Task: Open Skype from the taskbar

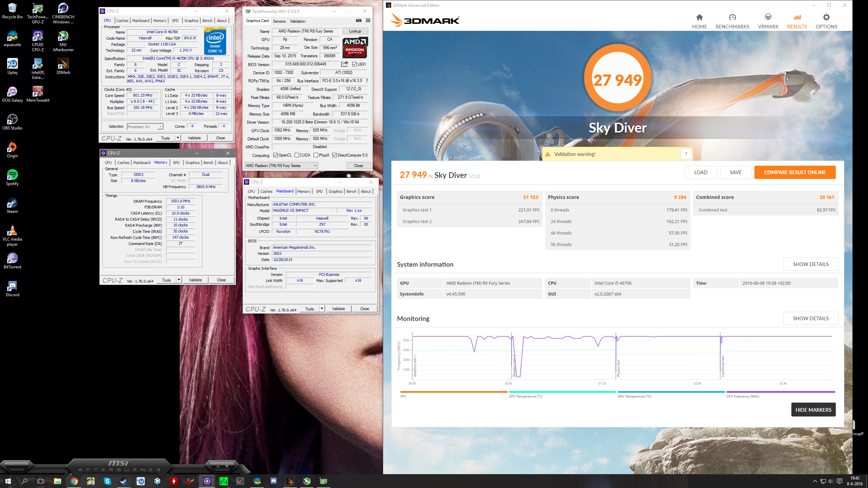Action: click(x=107, y=481)
